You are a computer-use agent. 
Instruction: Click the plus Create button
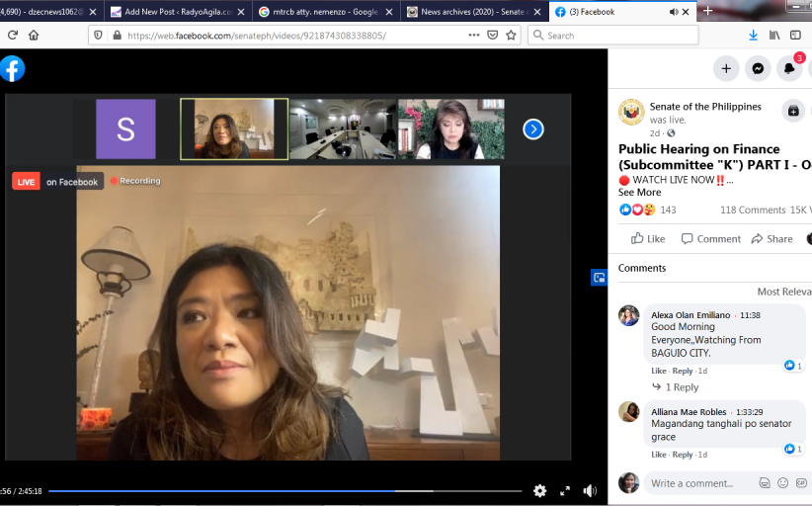[x=726, y=68]
